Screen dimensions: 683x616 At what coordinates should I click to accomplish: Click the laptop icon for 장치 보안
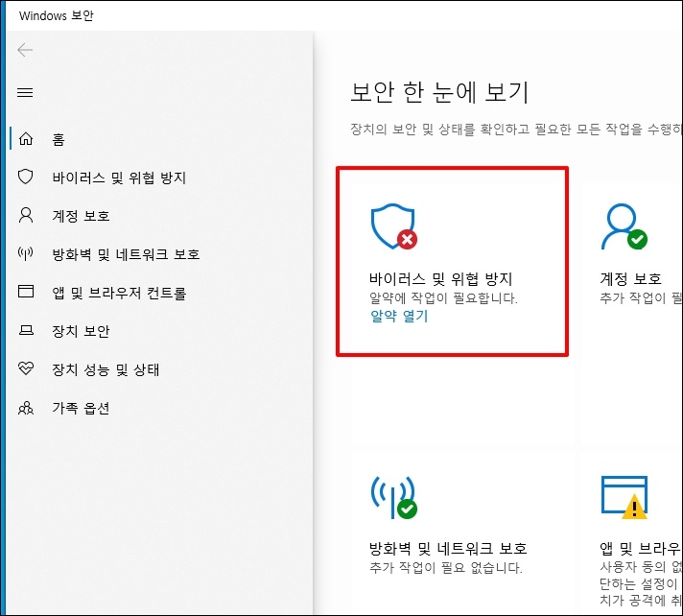tap(26, 330)
